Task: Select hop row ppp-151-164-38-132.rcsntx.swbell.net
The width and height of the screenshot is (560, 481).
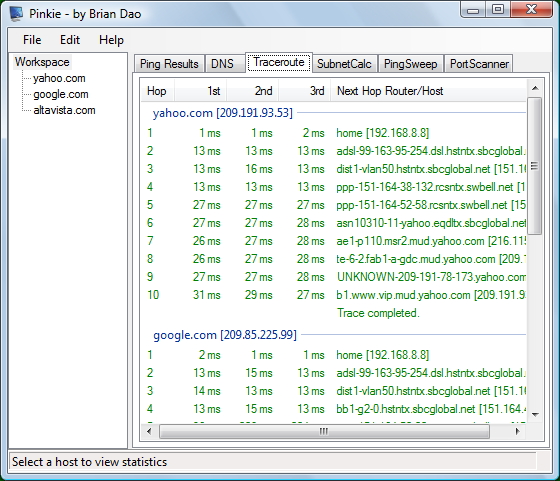Action: coord(334,187)
